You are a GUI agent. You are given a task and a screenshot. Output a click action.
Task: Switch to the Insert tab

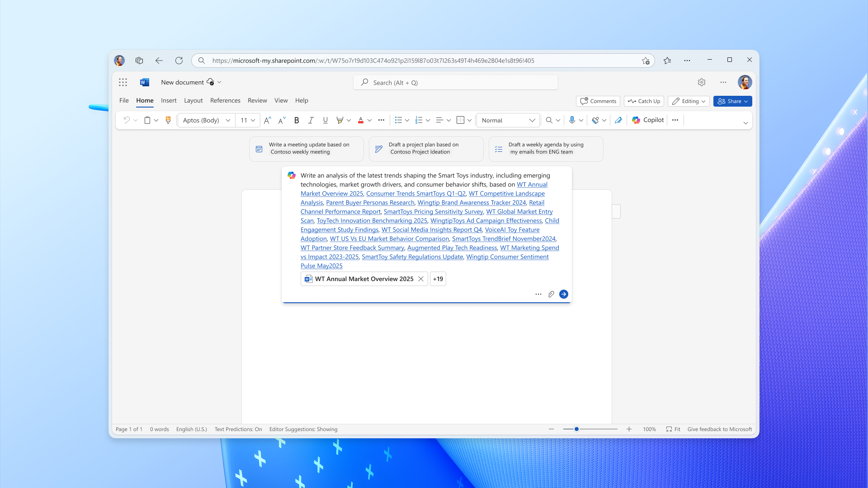[169, 100]
